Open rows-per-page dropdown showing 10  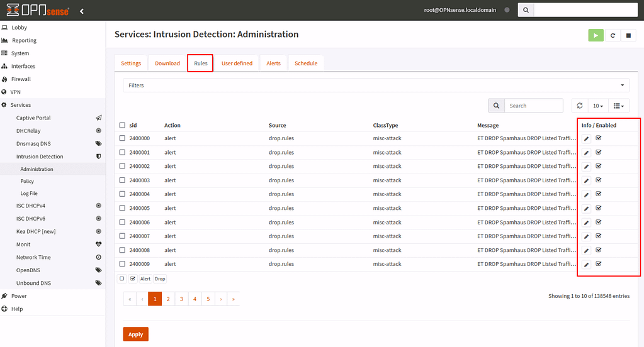pos(598,106)
